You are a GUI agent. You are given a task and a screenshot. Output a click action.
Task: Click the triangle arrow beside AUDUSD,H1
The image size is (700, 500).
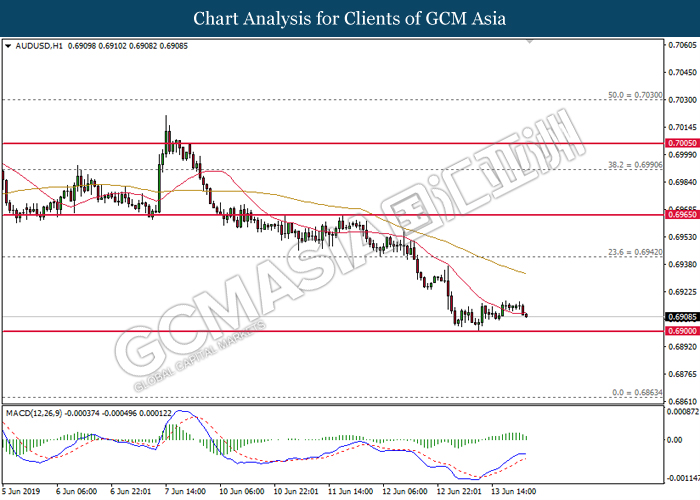click(8, 46)
